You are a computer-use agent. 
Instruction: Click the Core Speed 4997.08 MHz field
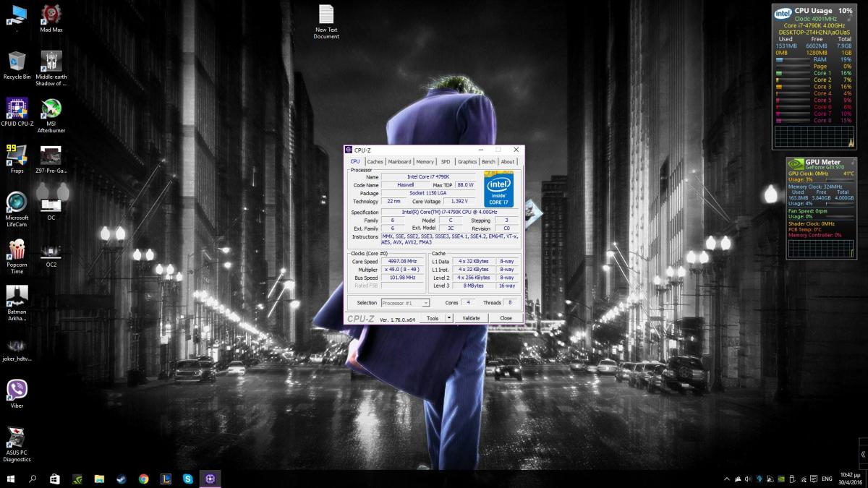pos(403,261)
